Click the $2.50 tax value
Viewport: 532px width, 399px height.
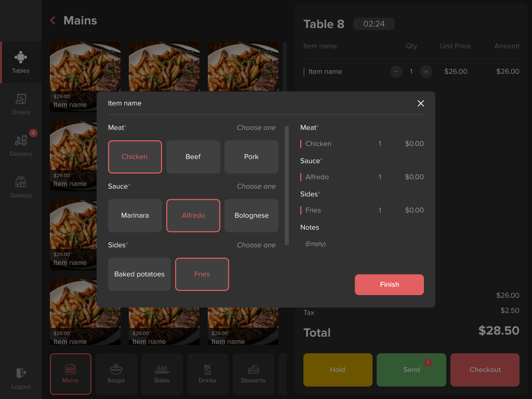[x=510, y=310]
